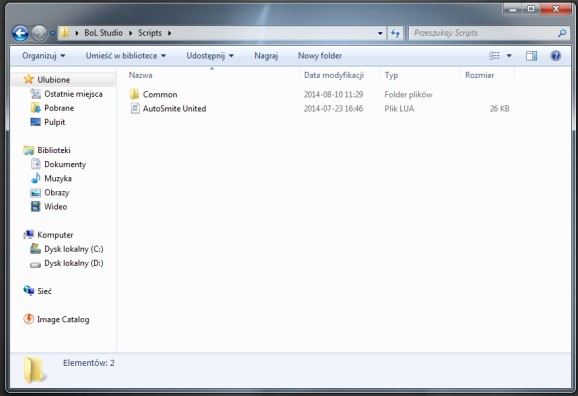Sort by the Typ column header
Image resolution: width=578 pixels, height=396 pixels.
(391, 75)
